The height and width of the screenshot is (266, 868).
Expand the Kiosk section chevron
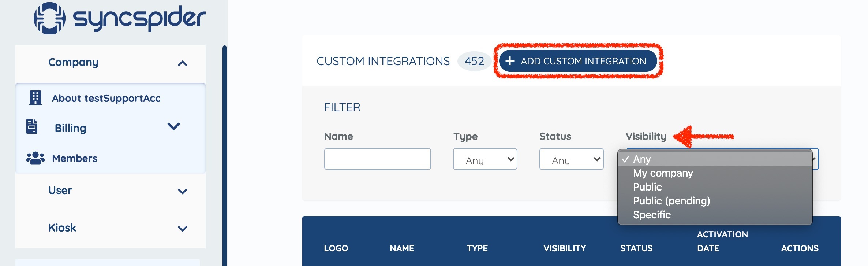[182, 229]
